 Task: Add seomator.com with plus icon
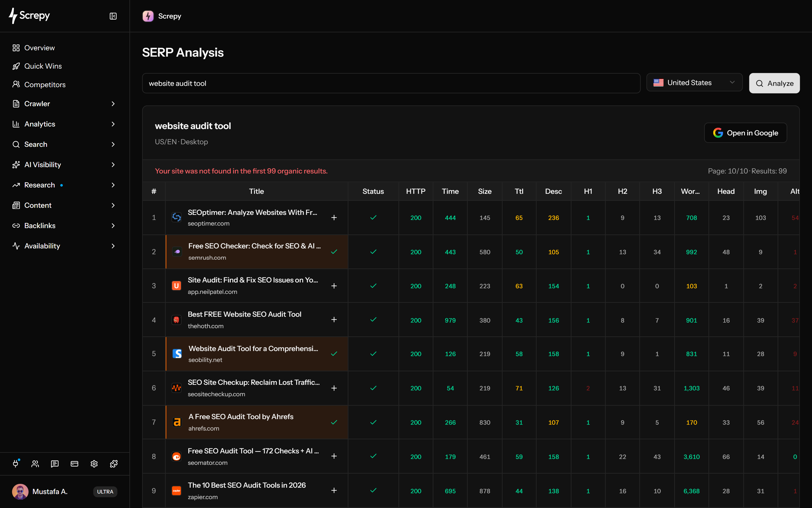pos(334,456)
